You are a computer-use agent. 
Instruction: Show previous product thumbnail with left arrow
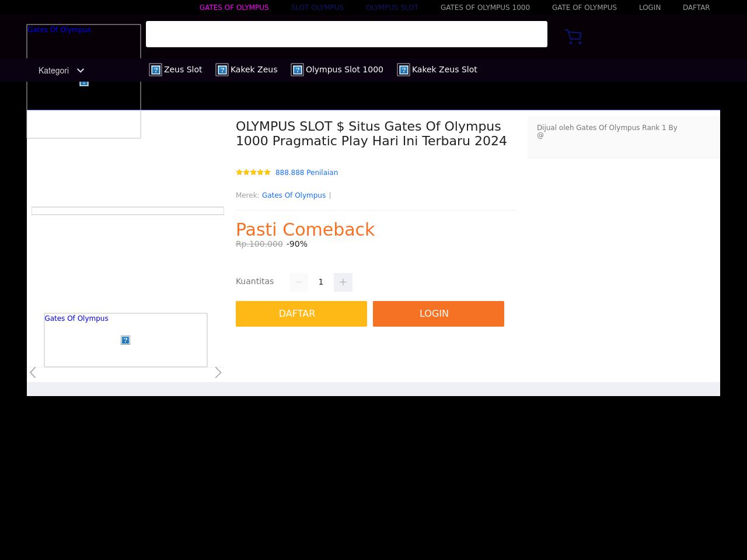[33, 373]
